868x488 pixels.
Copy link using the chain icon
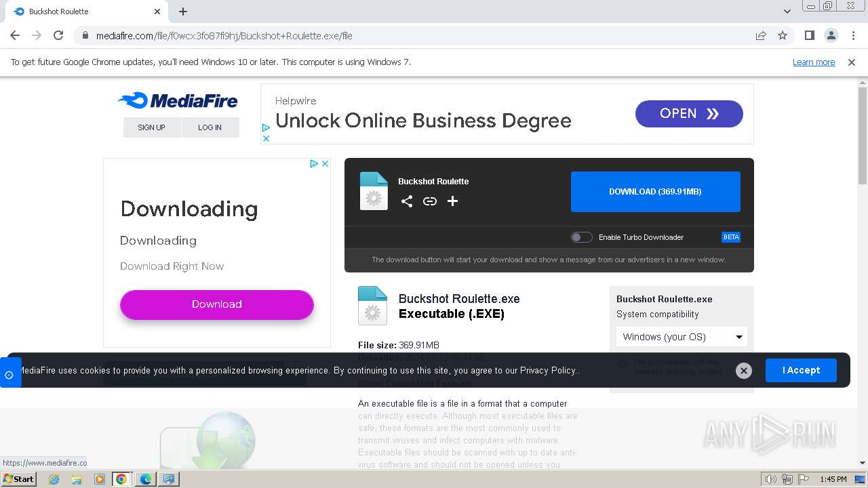430,201
